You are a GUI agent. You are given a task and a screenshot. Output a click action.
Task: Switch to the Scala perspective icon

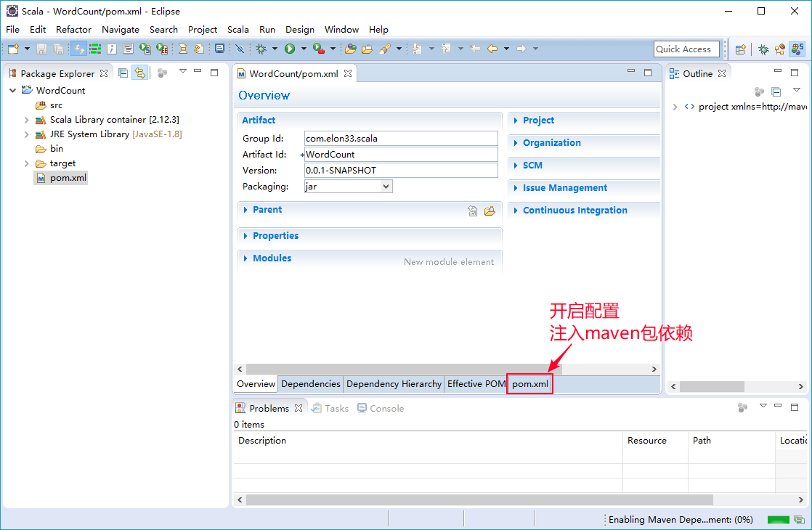click(797, 49)
